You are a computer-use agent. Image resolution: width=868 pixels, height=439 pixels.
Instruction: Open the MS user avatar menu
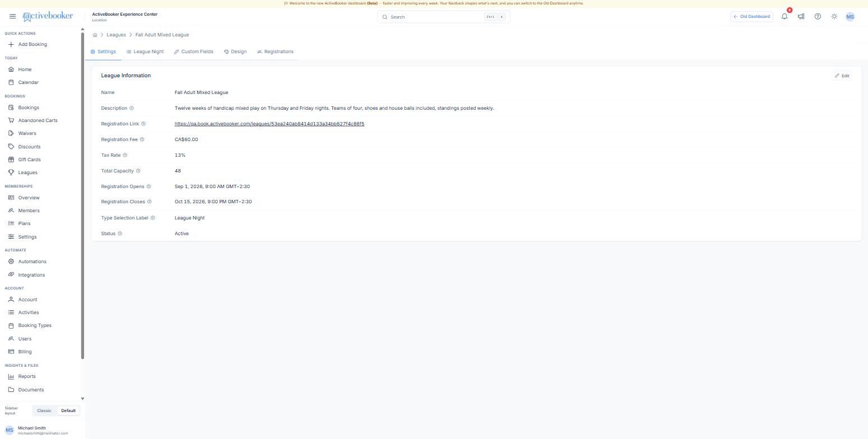[x=850, y=17]
